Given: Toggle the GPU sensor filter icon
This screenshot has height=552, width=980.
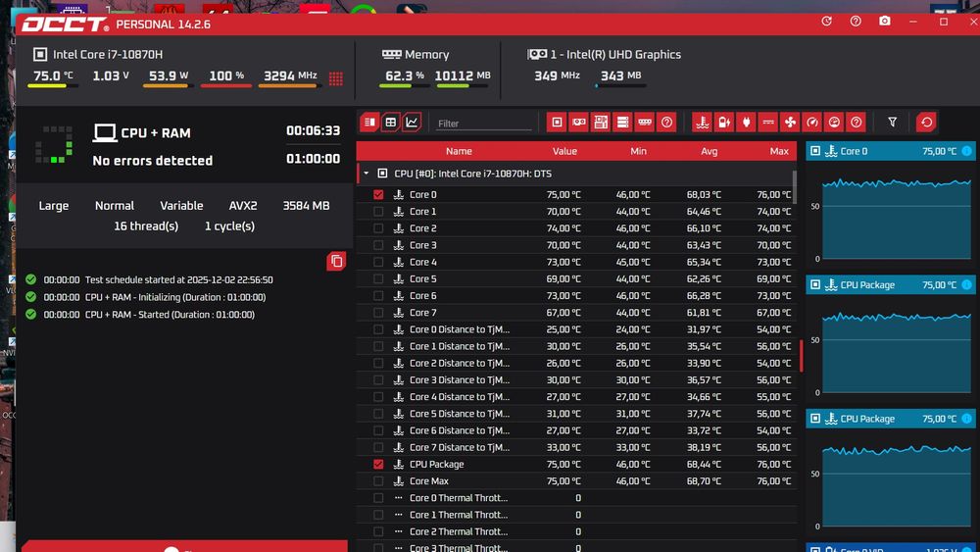Looking at the screenshot, I should [579, 123].
